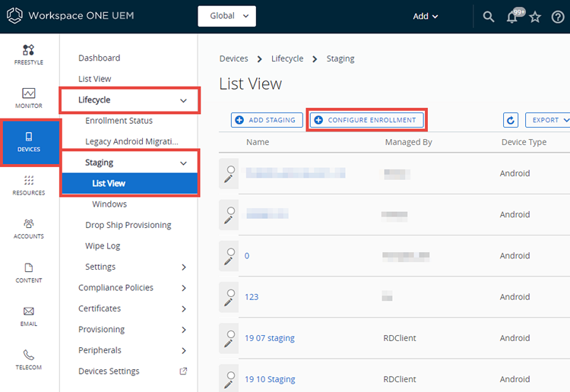
Task: Open the Monitor section
Action: coord(28,98)
